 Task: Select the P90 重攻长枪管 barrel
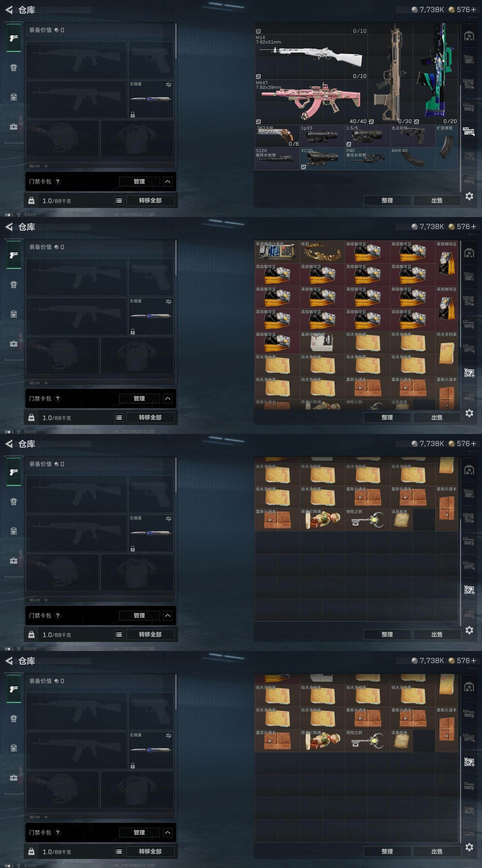pyautogui.click(x=368, y=158)
